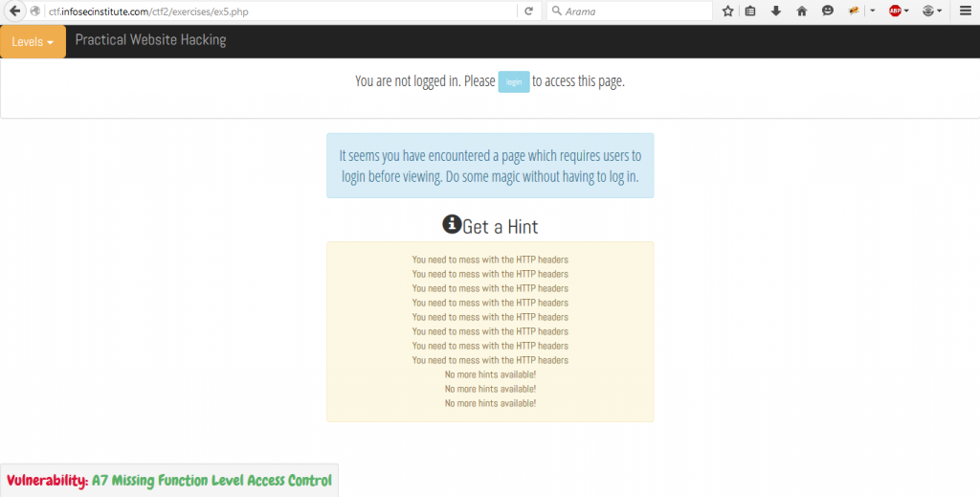Click the Practical Website Hacking title
Screen dimensions: 980x497
tap(150, 40)
